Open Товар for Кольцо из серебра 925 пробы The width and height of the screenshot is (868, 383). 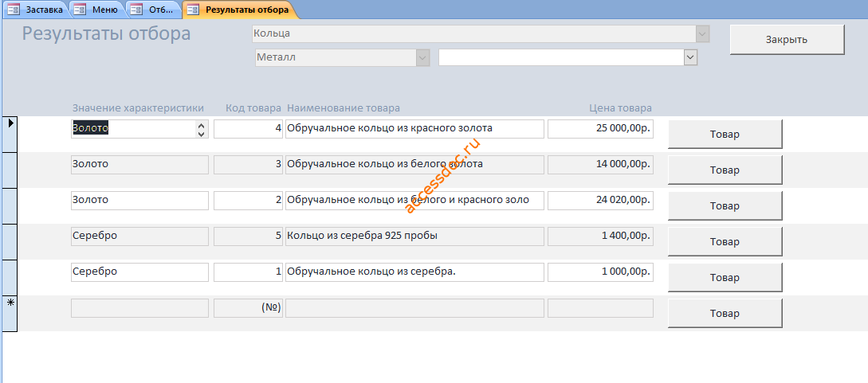725,242
